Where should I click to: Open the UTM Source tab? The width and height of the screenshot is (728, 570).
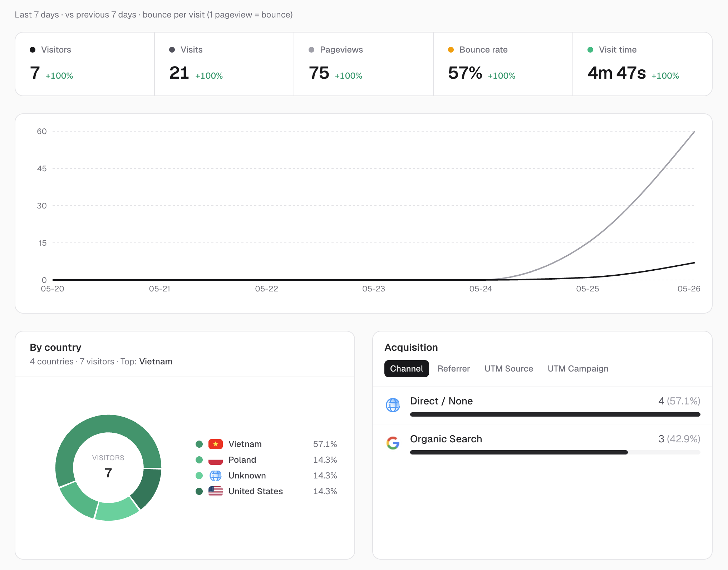point(508,369)
